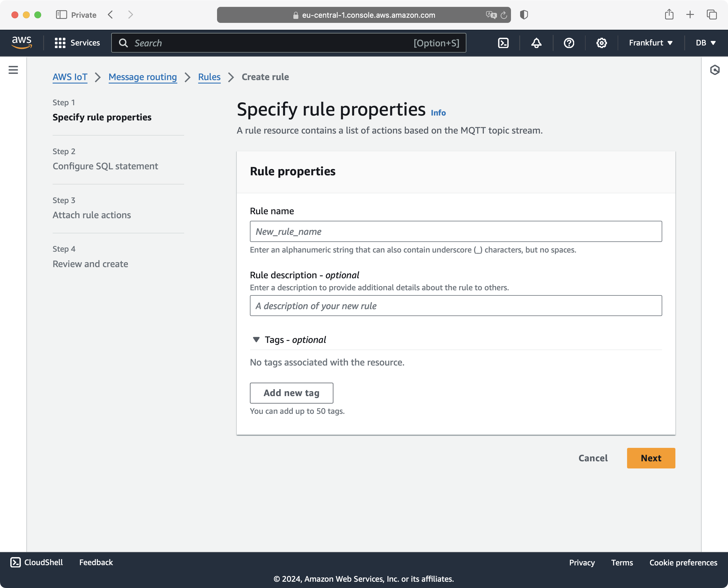Screen dimensions: 728x588
Task: Select Step 3 Attach rule actions
Action: (91, 214)
